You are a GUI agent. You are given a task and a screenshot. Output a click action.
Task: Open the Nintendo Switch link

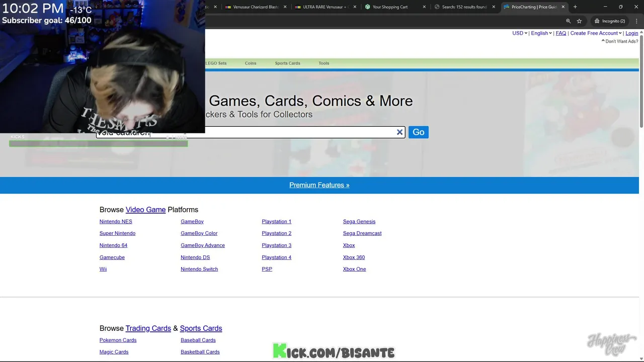tap(199, 269)
